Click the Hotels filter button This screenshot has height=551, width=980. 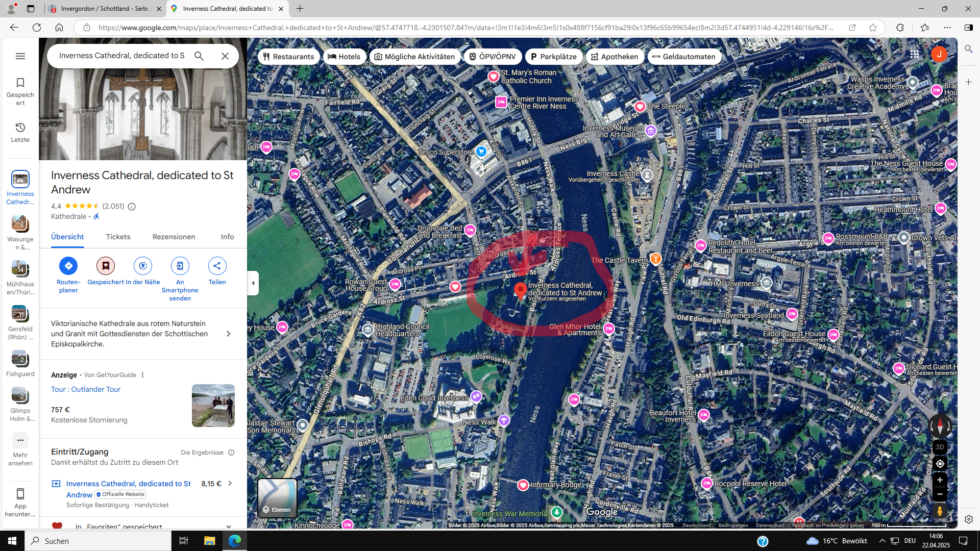(344, 57)
